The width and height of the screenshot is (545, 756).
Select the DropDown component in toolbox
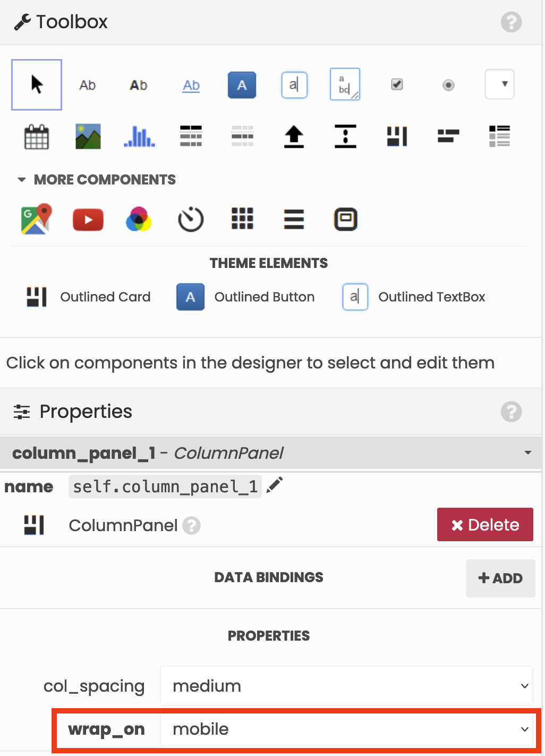coord(499,85)
